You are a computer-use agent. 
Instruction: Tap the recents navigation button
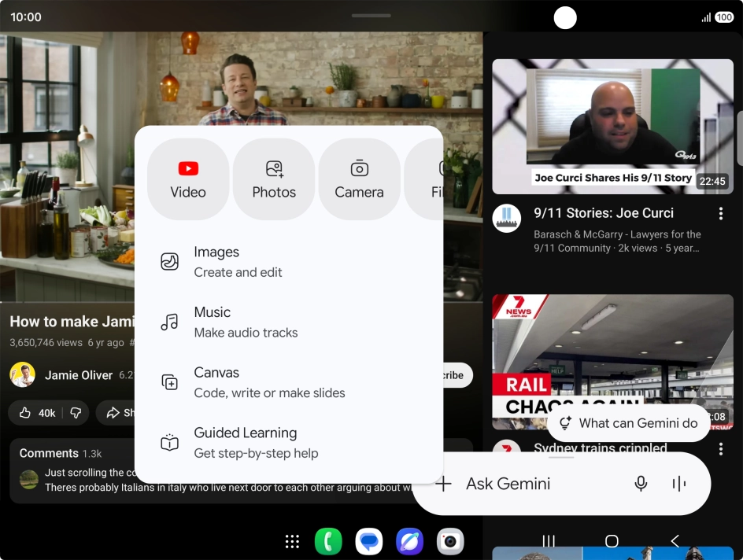coord(549,540)
